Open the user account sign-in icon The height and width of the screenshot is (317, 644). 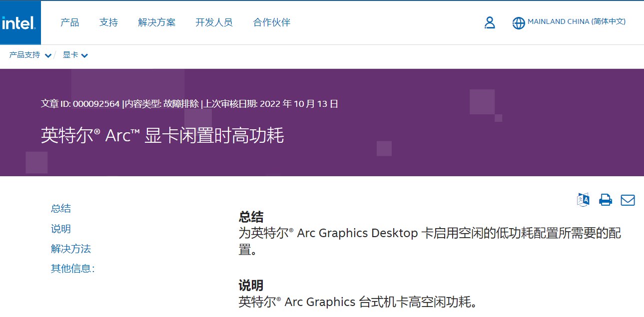(490, 22)
